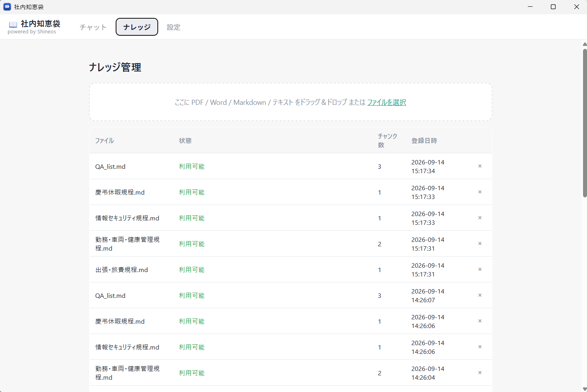Click 利用可能 status of QA_list.md at 15:17:34
The height and width of the screenshot is (392, 587).
pos(192,166)
